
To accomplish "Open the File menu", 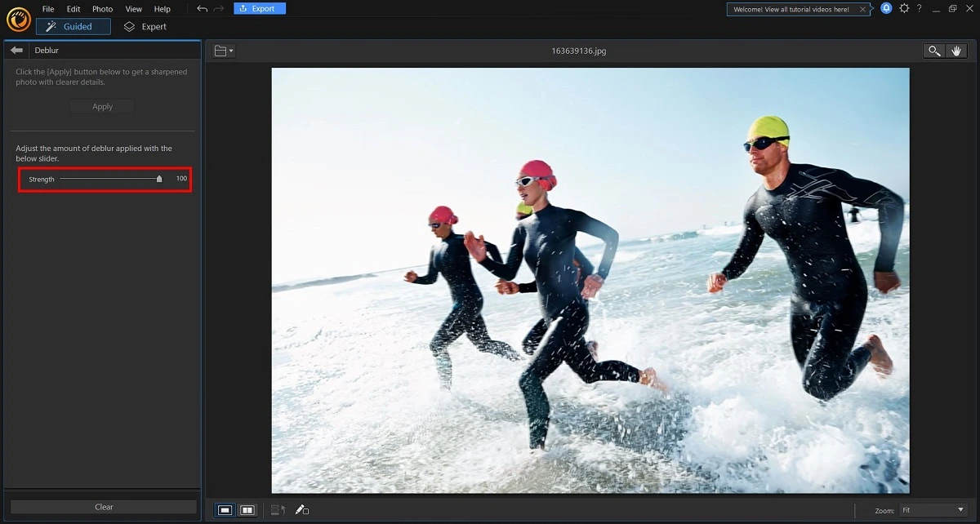I will click(48, 9).
